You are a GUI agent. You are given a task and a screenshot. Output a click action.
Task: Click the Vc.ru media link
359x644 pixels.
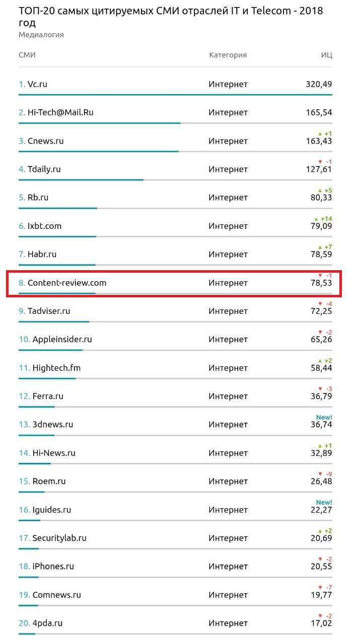click(x=37, y=84)
